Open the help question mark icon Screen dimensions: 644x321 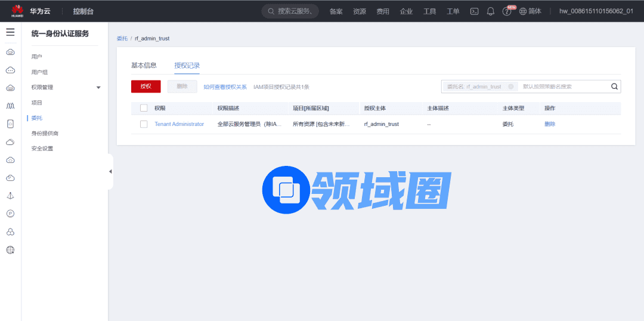click(507, 11)
